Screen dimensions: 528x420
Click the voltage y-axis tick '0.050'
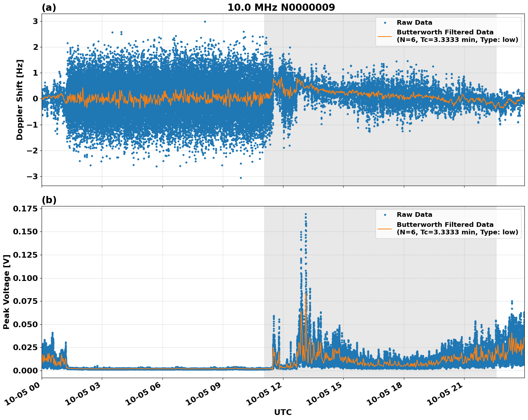pyautogui.click(x=25, y=324)
